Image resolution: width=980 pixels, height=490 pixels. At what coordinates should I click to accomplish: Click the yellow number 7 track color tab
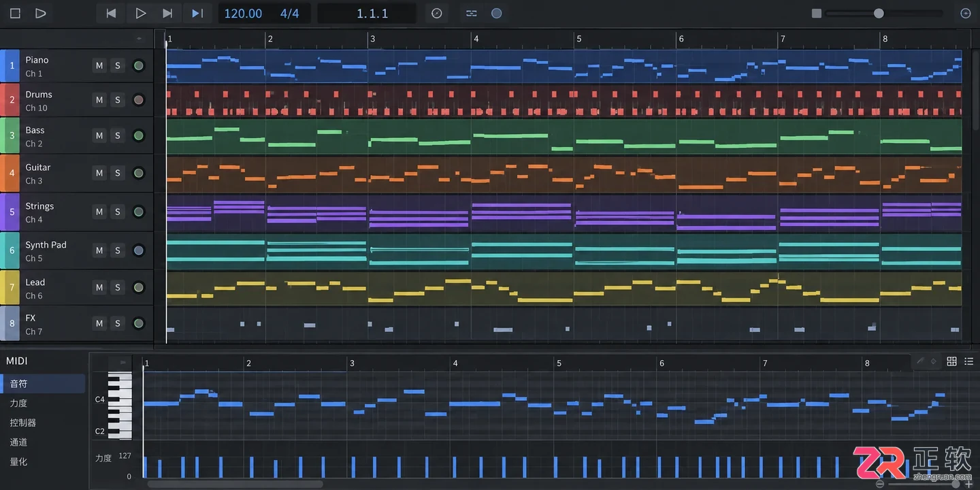coord(10,287)
